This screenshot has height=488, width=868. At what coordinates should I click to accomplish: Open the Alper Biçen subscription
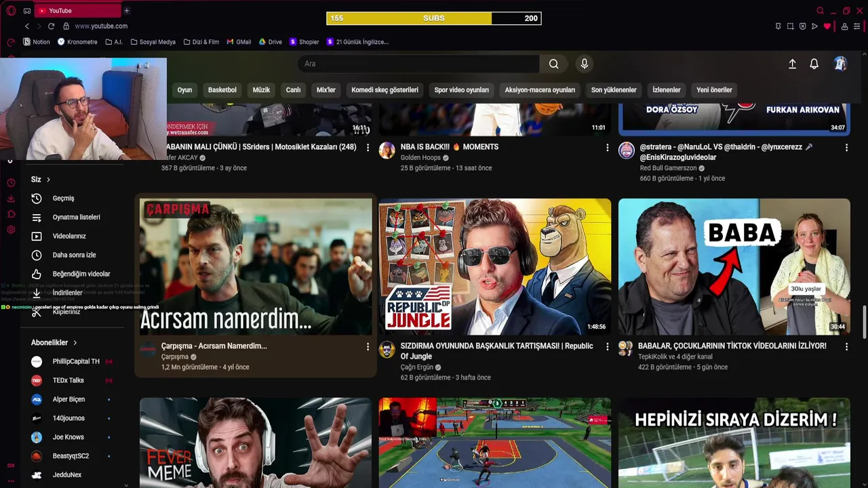75,400
